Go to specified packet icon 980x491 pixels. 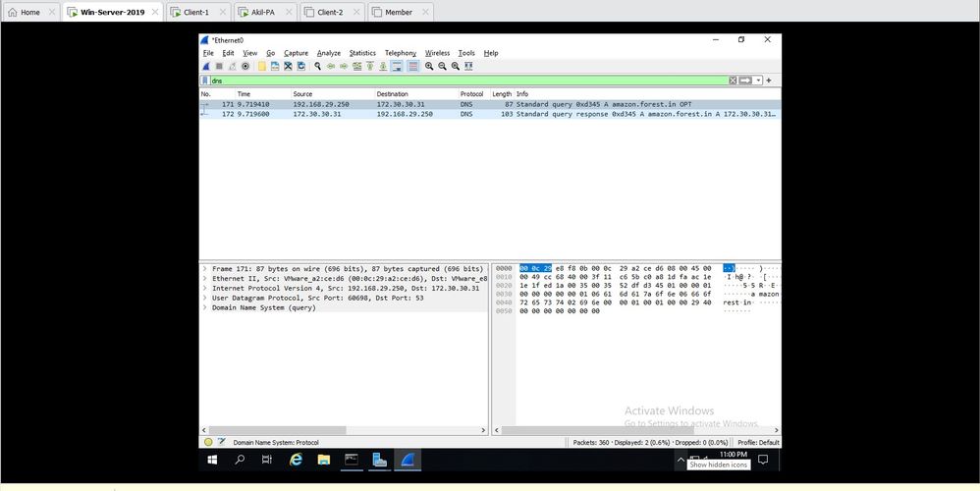[x=356, y=66]
